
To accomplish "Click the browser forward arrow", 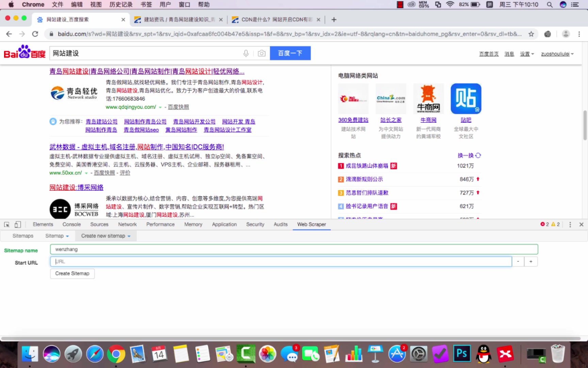I will point(22,34).
